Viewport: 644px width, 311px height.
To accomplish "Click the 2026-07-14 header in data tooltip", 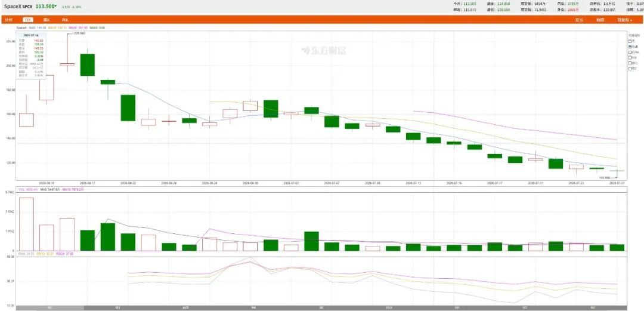I will 31,35.
